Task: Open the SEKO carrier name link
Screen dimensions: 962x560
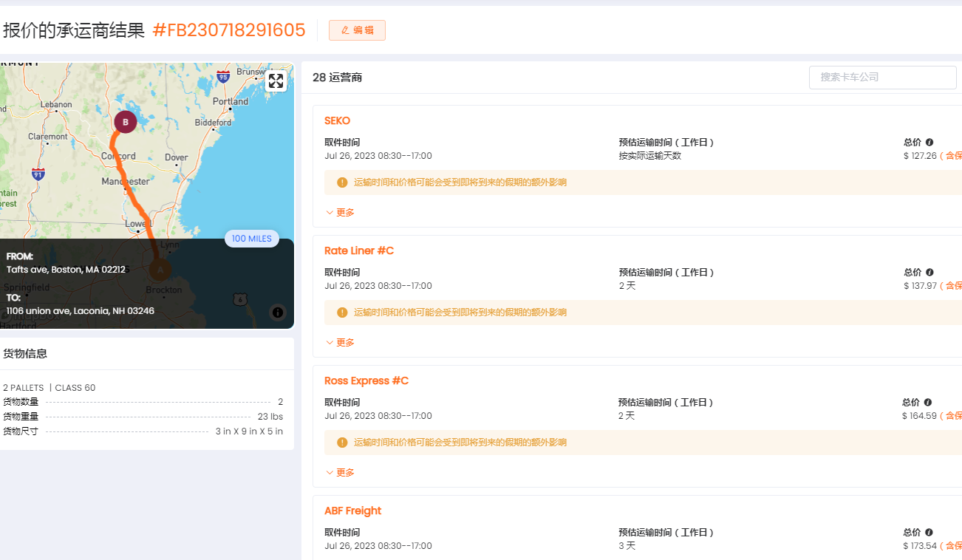Action: click(x=337, y=120)
